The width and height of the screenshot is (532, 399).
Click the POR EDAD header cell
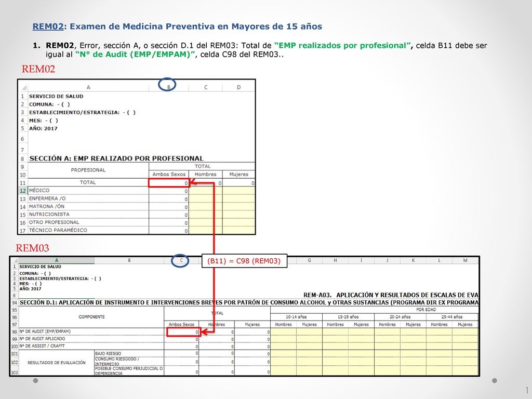(x=426, y=310)
